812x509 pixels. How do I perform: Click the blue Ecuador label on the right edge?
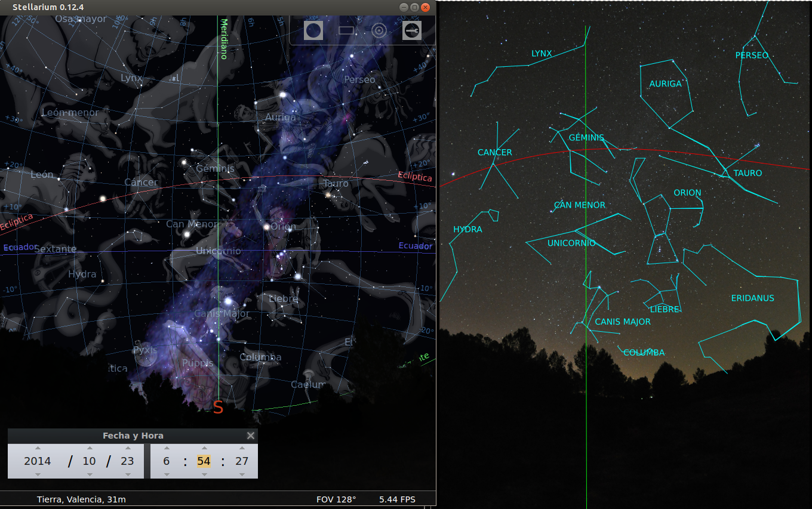pos(416,246)
